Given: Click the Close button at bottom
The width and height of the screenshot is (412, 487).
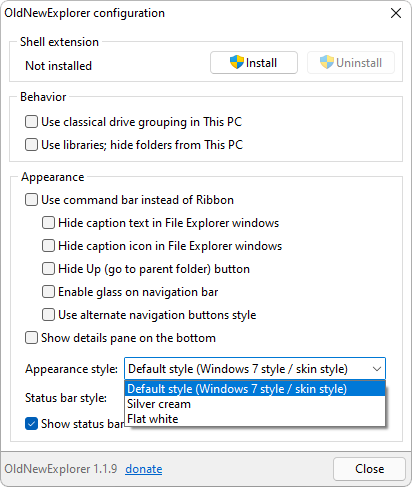Looking at the screenshot, I should (x=369, y=469).
